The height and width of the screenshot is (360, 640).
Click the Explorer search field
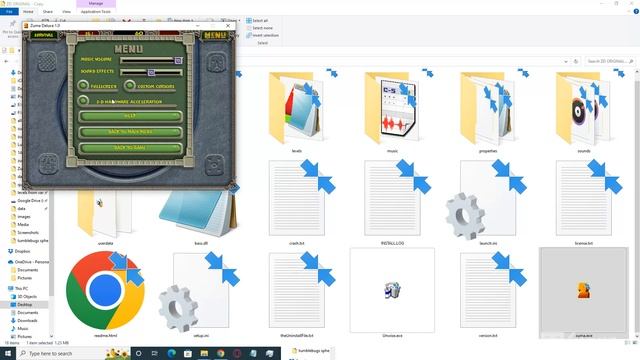pyautogui.click(x=610, y=61)
